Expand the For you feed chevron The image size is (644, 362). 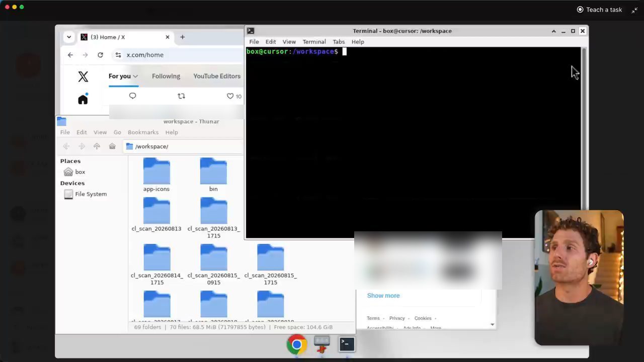[135, 76]
